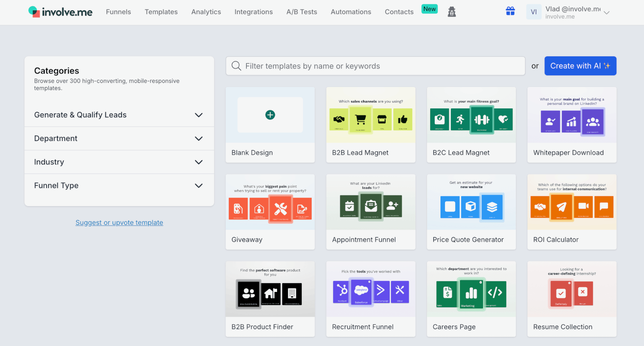Click the involve.me logo

pyautogui.click(x=60, y=12)
